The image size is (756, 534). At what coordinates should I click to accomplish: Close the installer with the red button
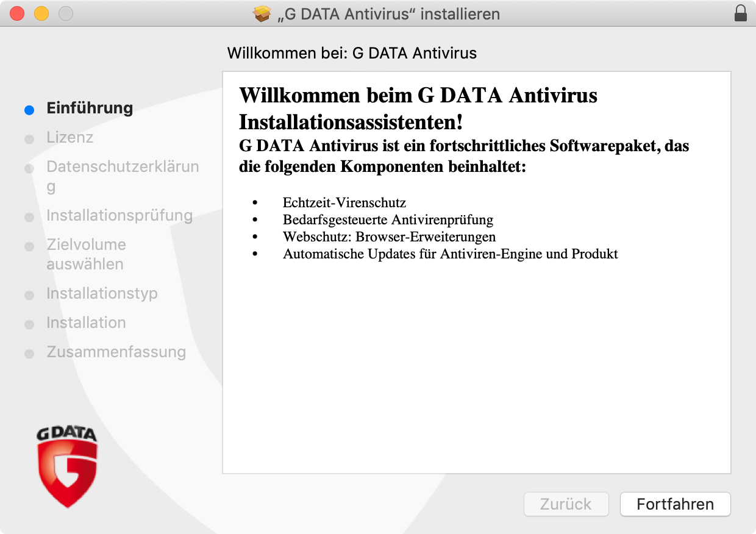tap(17, 13)
